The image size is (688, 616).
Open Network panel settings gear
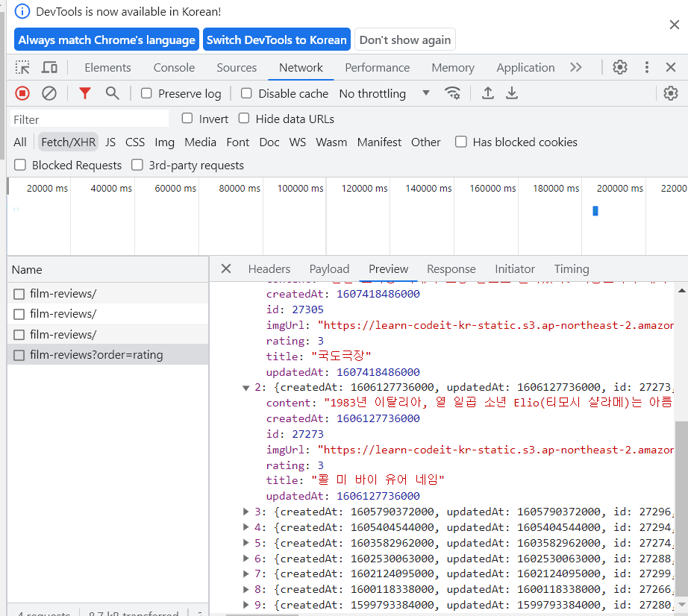670,93
